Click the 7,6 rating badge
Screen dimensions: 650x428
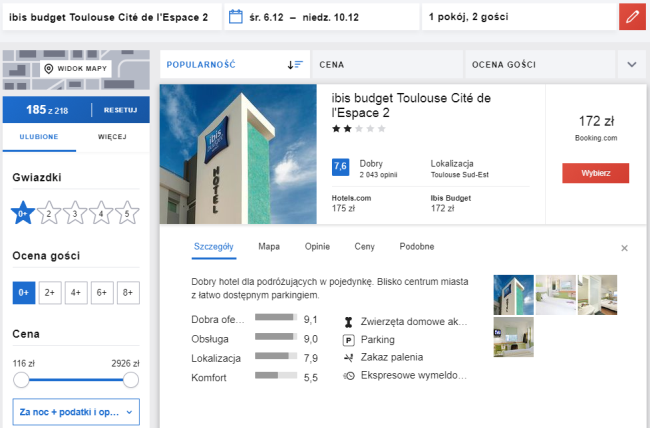point(340,167)
